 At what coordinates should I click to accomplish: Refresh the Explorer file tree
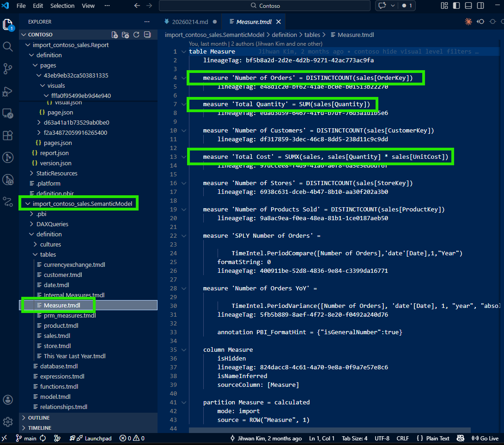click(x=136, y=35)
